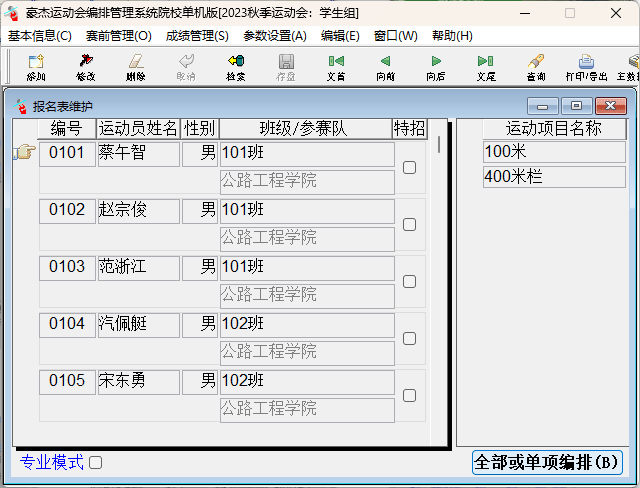Click the 全部或单项编排(B) button
The height and width of the screenshot is (488, 640).
coord(547,463)
